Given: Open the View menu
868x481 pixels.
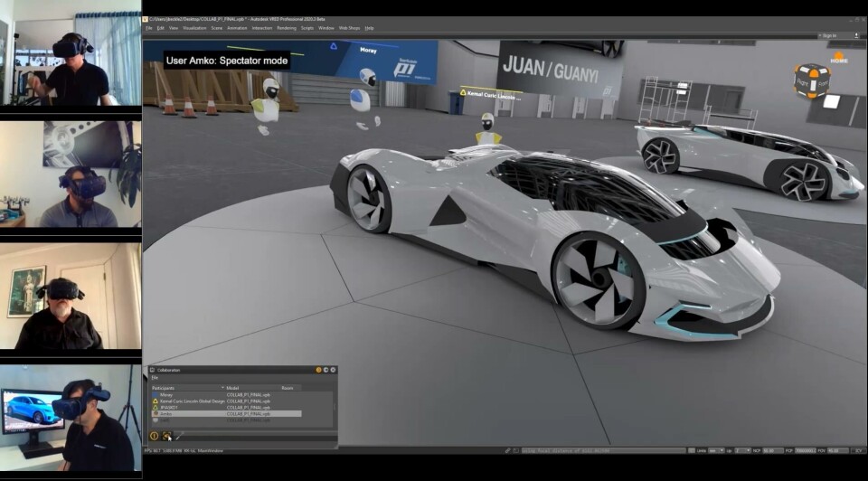Looking at the screenshot, I should pyautogui.click(x=174, y=28).
